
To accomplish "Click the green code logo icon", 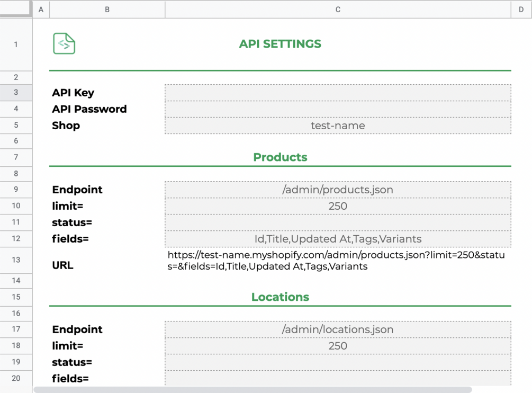I will coord(64,44).
